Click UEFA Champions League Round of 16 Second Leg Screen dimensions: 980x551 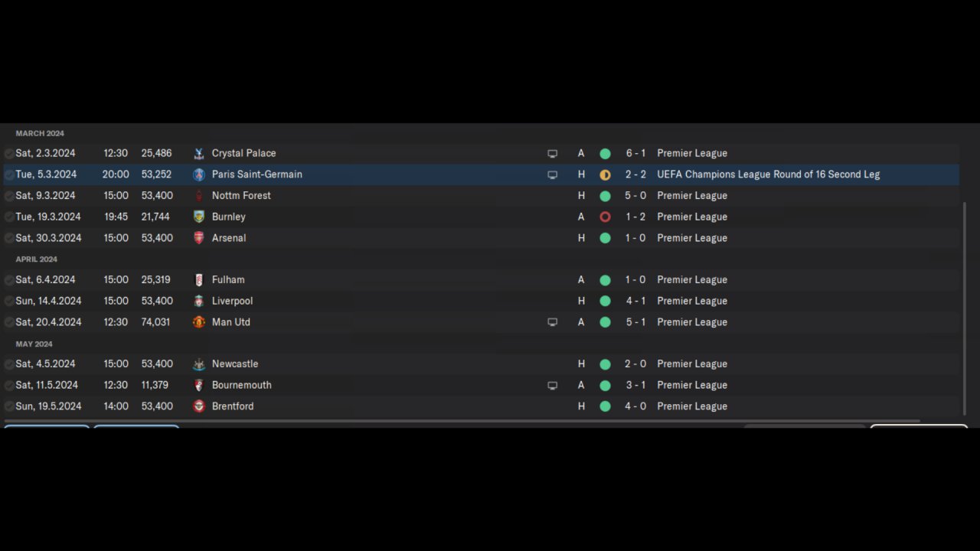[768, 174]
